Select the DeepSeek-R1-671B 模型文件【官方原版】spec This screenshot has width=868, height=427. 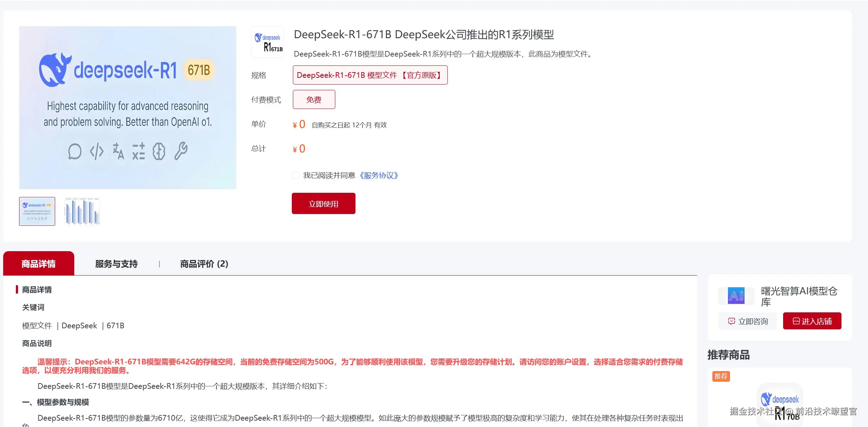point(370,75)
